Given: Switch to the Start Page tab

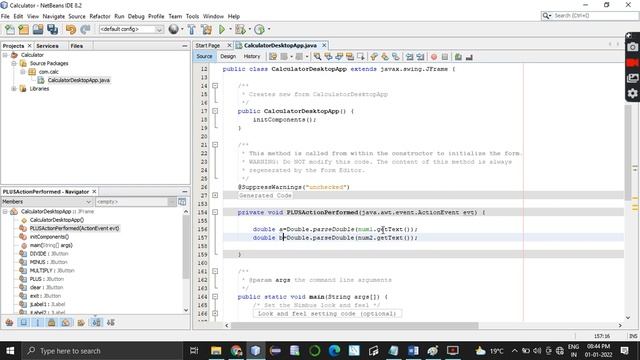Looking at the screenshot, I should 208,45.
